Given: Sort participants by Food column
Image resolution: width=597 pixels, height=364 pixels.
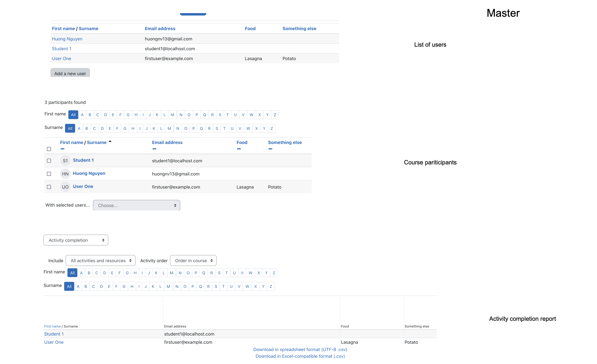Looking at the screenshot, I should 242,142.
